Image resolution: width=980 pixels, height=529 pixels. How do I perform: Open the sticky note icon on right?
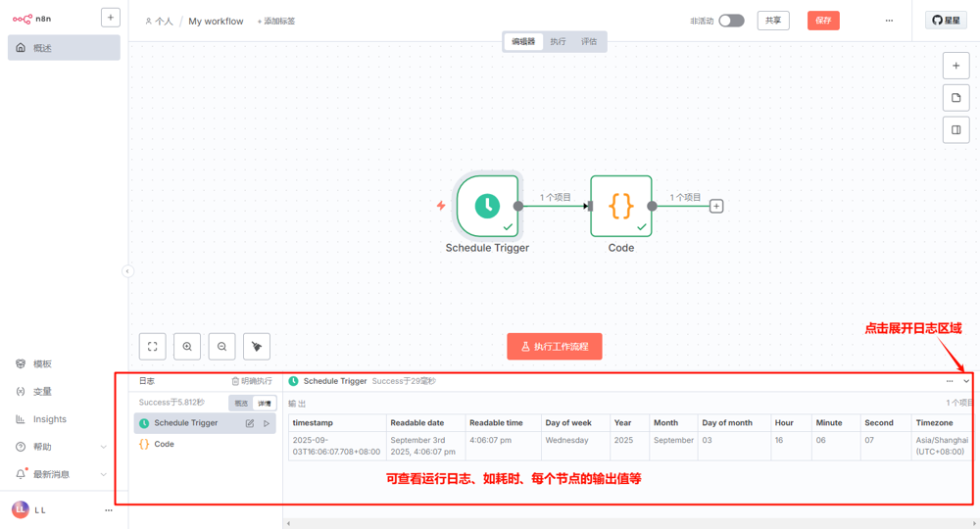[955, 98]
